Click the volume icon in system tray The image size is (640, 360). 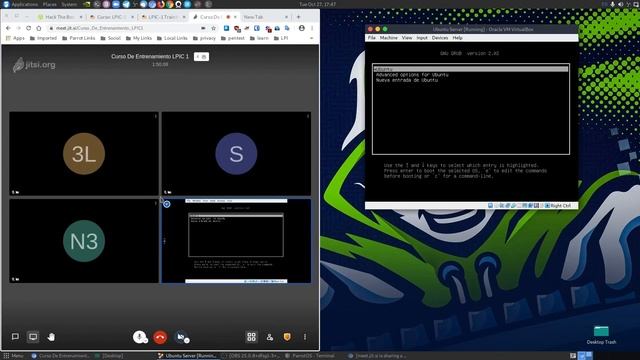[x=620, y=4]
